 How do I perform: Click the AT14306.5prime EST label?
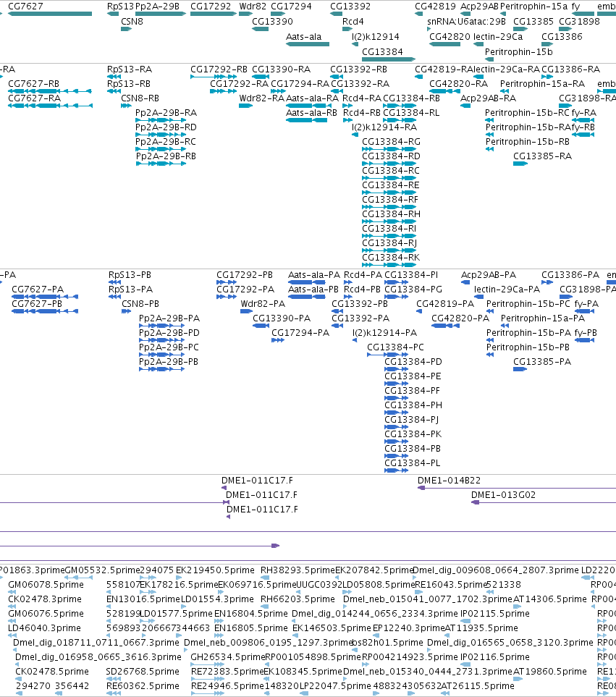point(550,599)
